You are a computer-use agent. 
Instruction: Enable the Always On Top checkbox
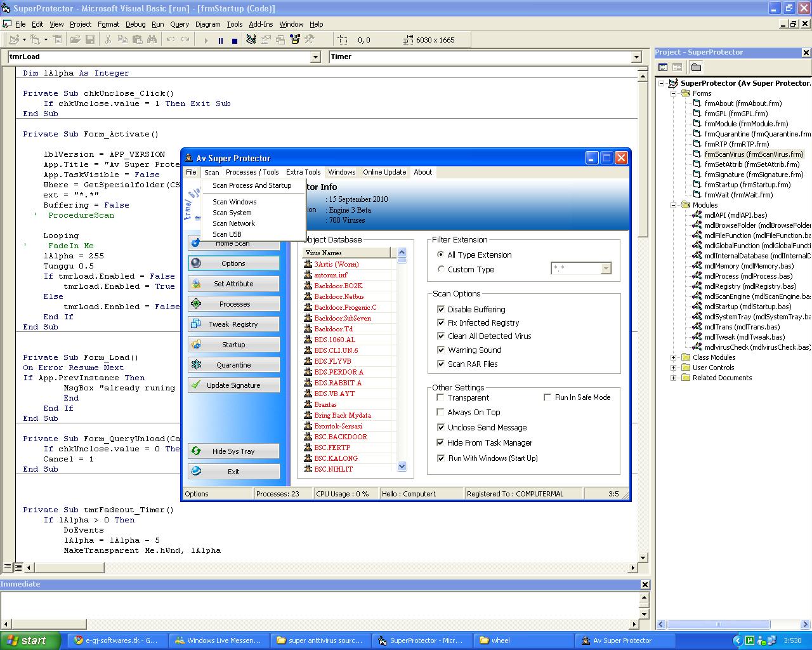click(440, 413)
